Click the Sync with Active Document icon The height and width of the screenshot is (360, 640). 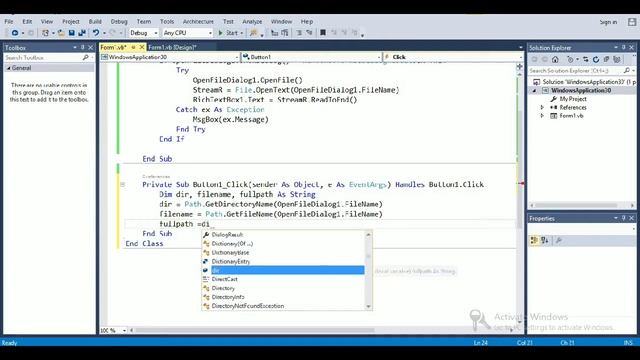pos(586,60)
